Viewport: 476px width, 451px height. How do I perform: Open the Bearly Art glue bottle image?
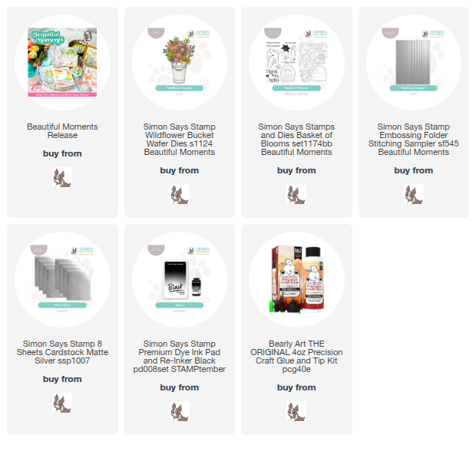click(x=296, y=279)
